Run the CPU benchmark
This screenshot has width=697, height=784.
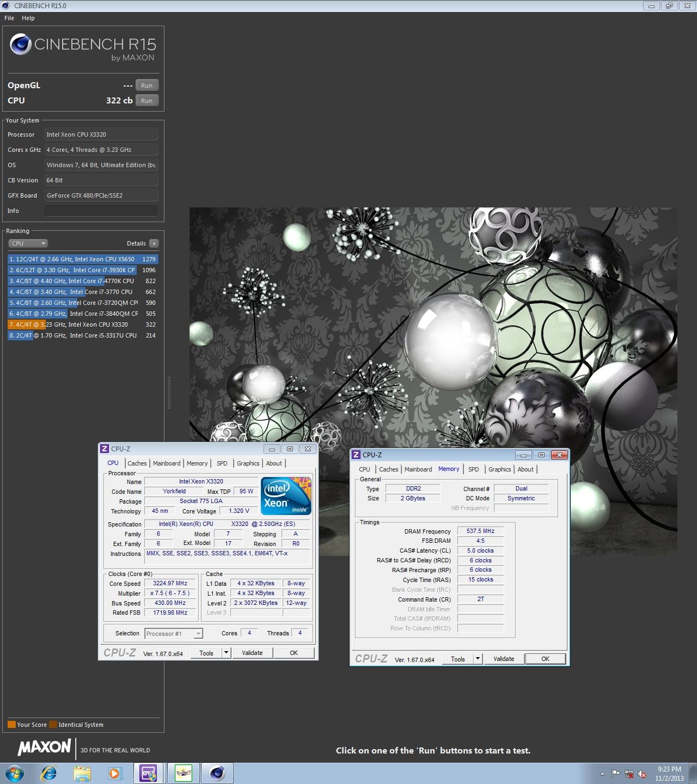147,101
